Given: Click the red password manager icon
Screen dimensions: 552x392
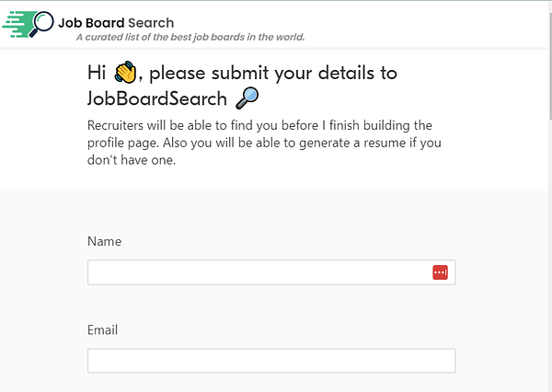Looking at the screenshot, I should coord(440,272).
